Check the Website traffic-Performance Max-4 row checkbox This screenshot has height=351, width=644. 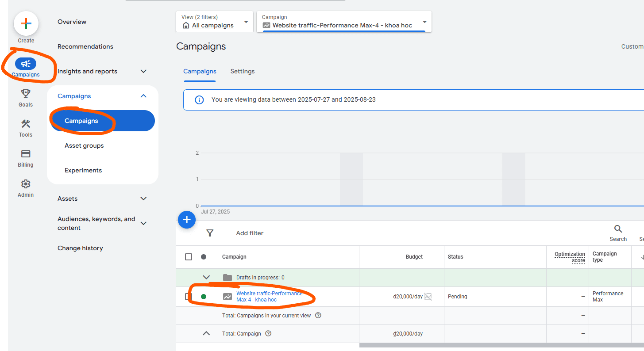point(189,297)
